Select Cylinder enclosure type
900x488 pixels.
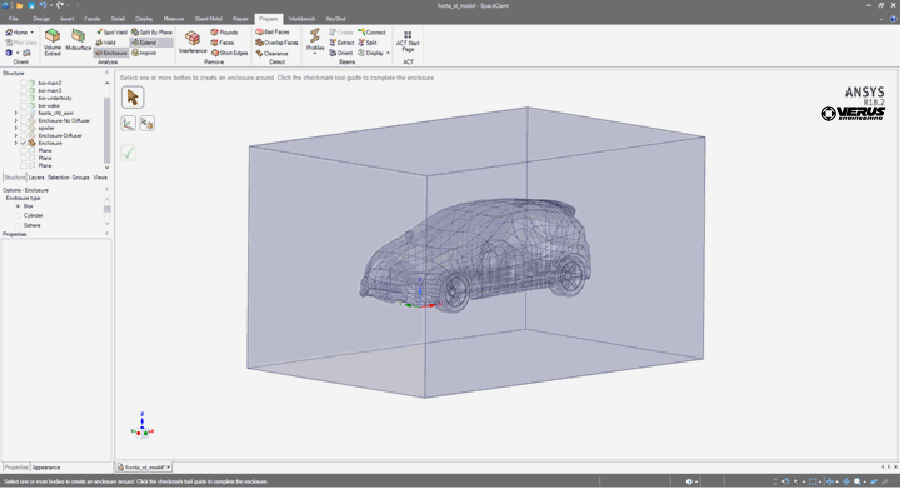tap(18, 216)
